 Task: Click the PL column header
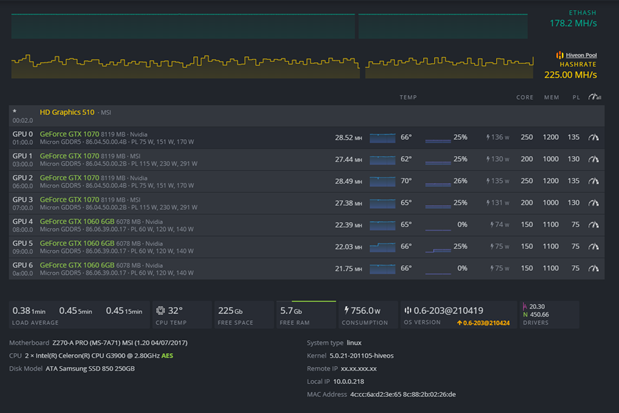[x=576, y=97]
